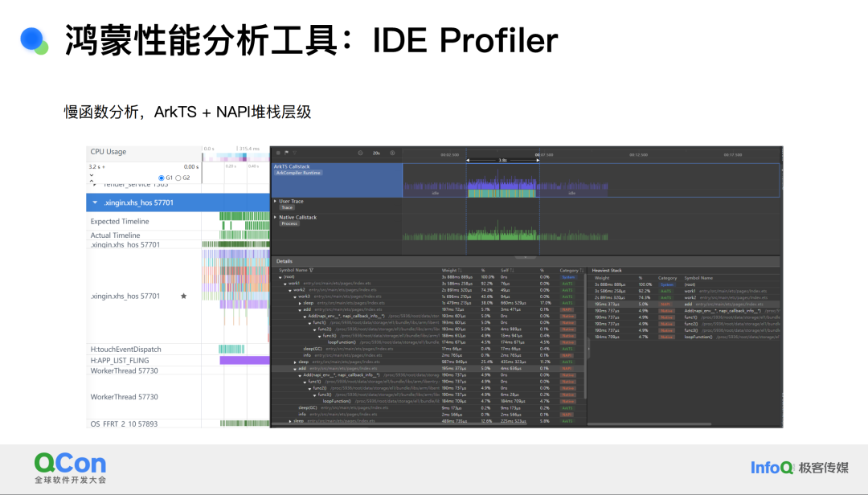Expand the sleep row weighing 987ms 949µs
The height and width of the screenshot is (495, 868).
[295, 362]
